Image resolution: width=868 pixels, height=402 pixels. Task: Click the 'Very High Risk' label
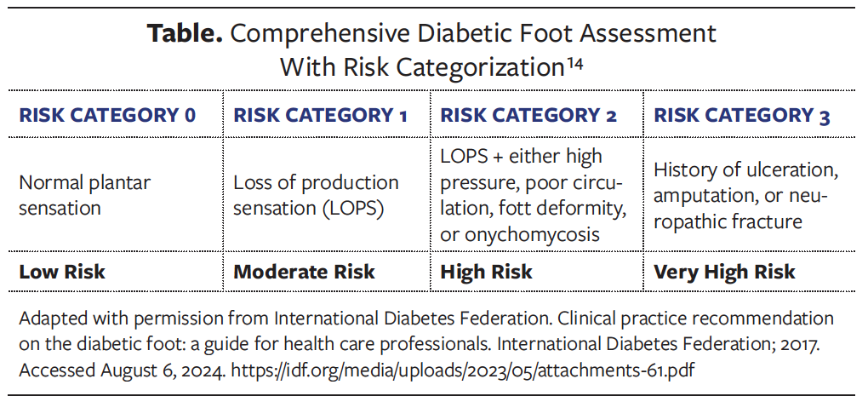tap(724, 272)
